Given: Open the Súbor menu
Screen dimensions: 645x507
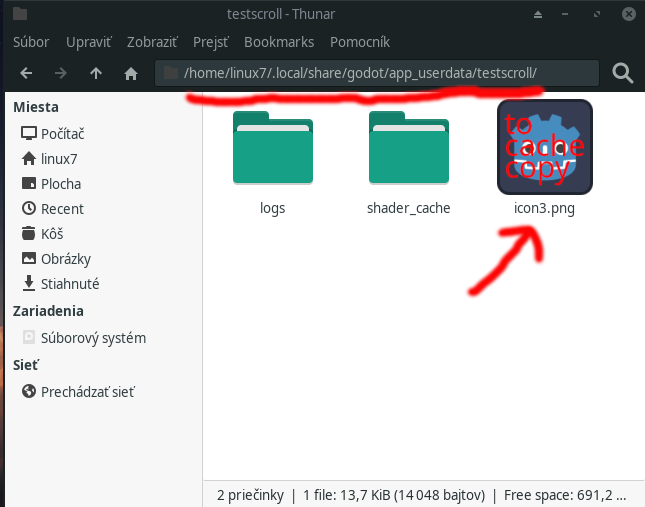Looking at the screenshot, I should pos(32,42).
